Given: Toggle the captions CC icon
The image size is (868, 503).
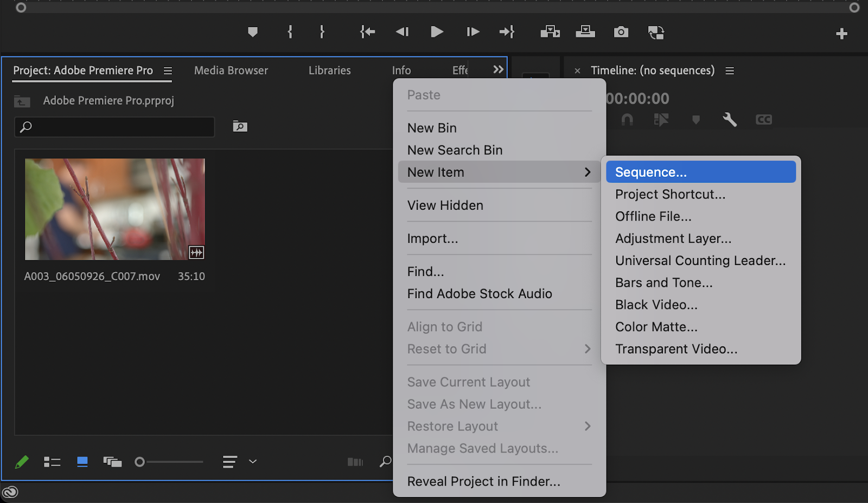Looking at the screenshot, I should coord(764,120).
